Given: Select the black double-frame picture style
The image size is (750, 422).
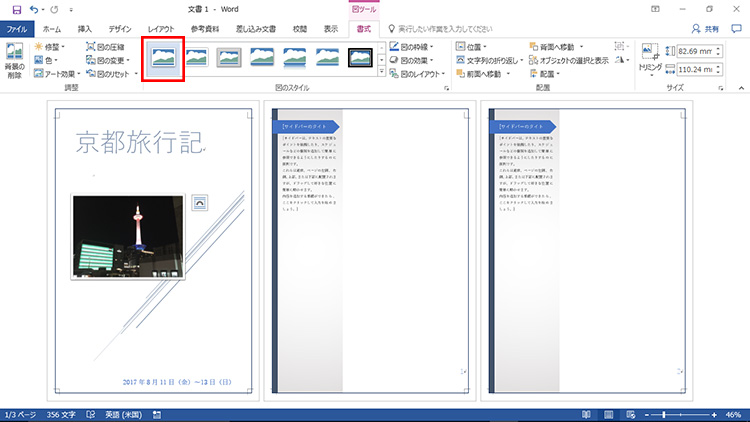Looking at the screenshot, I should pyautogui.click(x=360, y=59).
